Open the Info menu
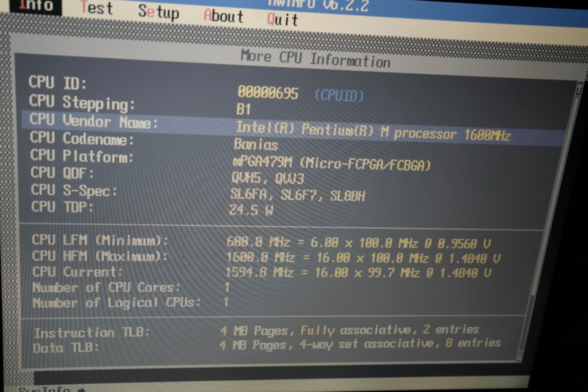588x392 pixels. point(36,5)
